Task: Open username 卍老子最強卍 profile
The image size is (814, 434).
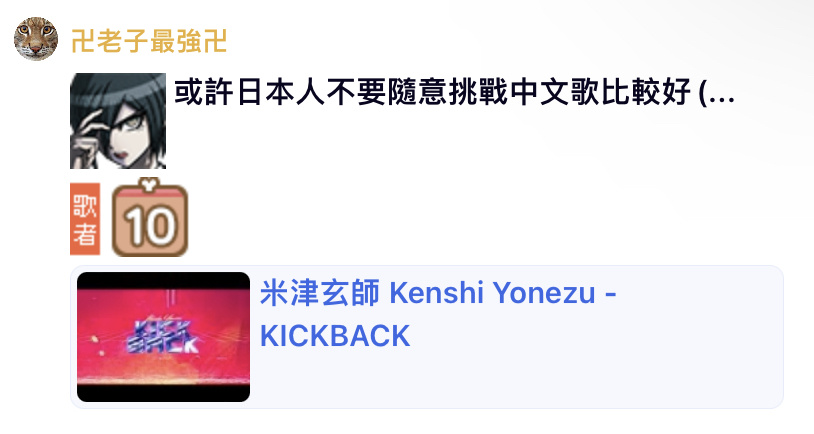Action: pyautogui.click(x=149, y=41)
